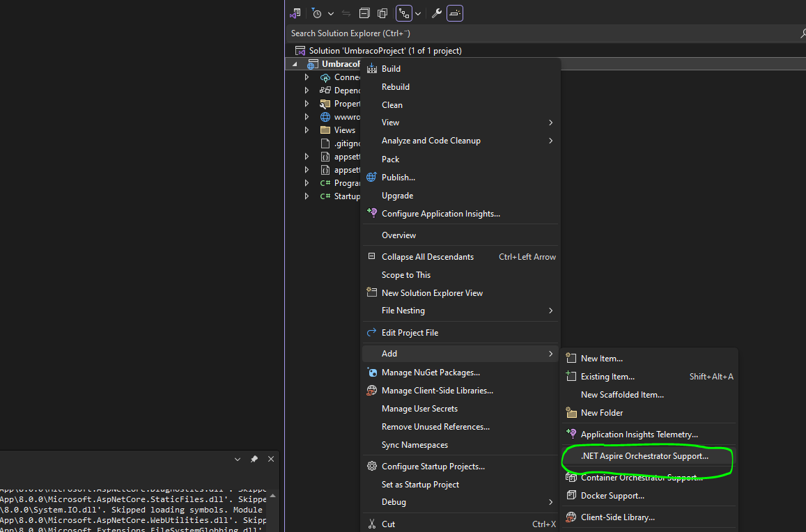Image resolution: width=806 pixels, height=532 pixels.
Task: Click the Cut scissors icon
Action: coord(371,524)
